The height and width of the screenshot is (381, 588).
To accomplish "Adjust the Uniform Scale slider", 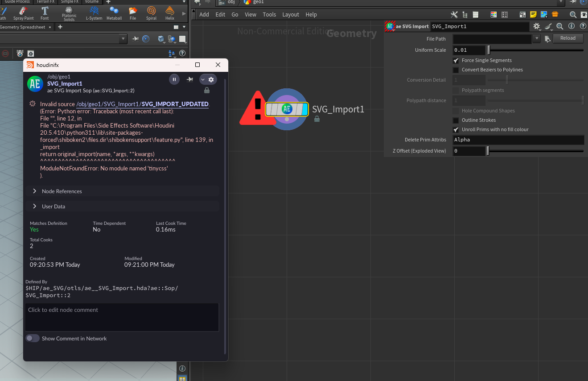I will 535,50.
